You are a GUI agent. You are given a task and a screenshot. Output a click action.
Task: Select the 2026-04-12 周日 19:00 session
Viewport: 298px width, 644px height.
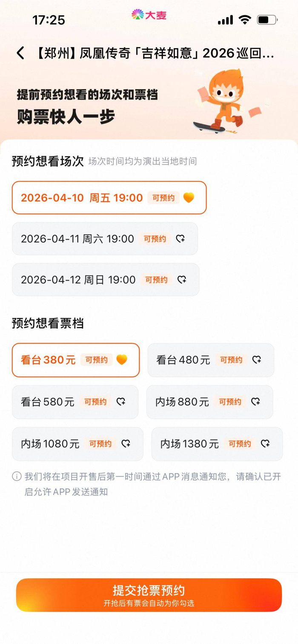pos(78,280)
